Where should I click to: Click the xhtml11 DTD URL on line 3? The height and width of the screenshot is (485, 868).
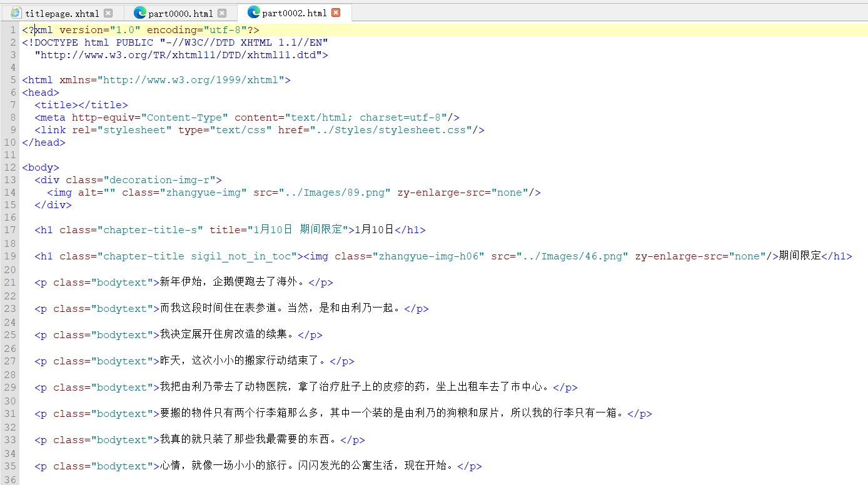179,54
